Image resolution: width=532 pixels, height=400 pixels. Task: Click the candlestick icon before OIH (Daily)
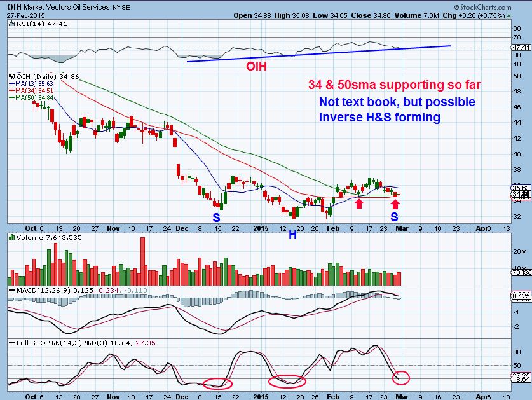[12, 77]
